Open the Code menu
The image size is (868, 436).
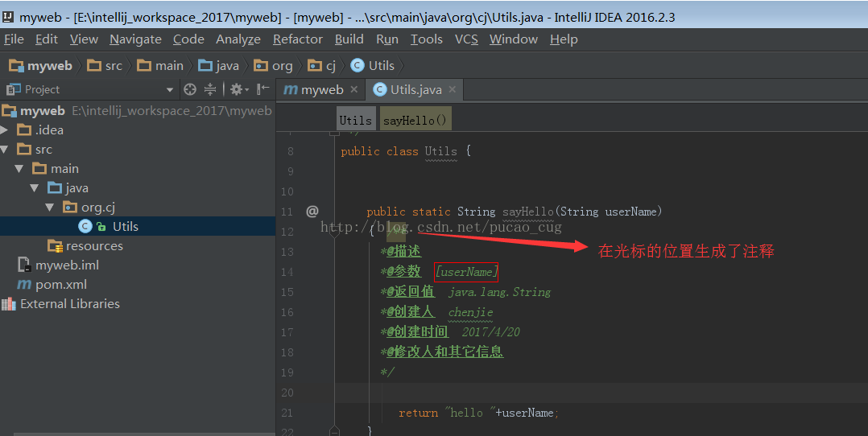[x=188, y=39]
